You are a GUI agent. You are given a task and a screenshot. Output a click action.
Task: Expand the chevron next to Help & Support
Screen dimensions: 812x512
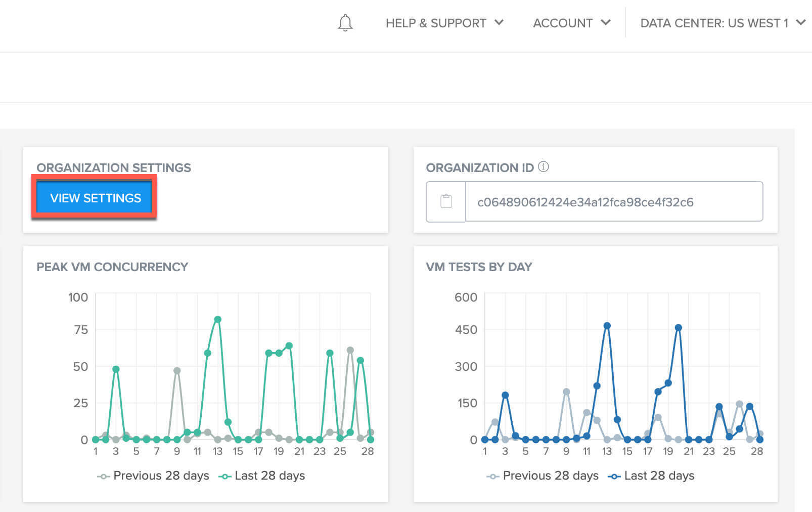tap(499, 23)
